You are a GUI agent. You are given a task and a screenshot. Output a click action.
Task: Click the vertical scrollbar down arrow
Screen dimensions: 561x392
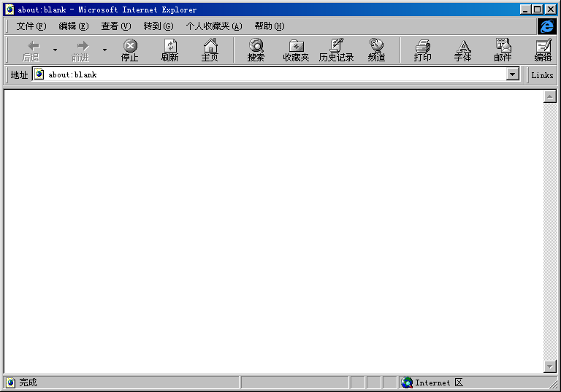pos(550,366)
